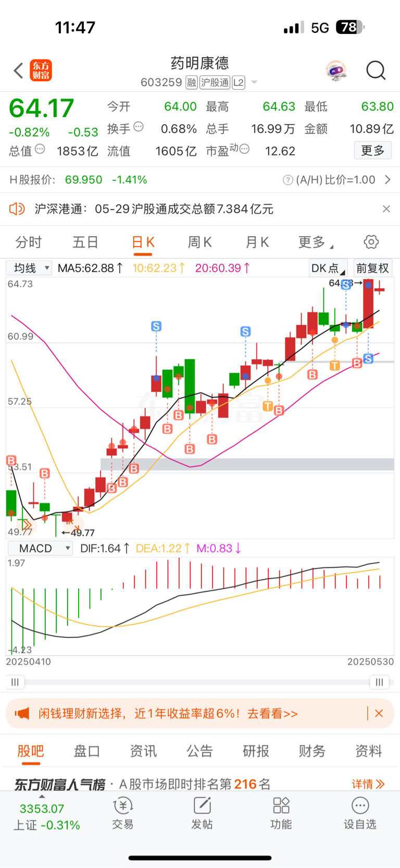This screenshot has height=868, width=400.
Task: Tap the info icon beside 市盈
Action: point(245,149)
